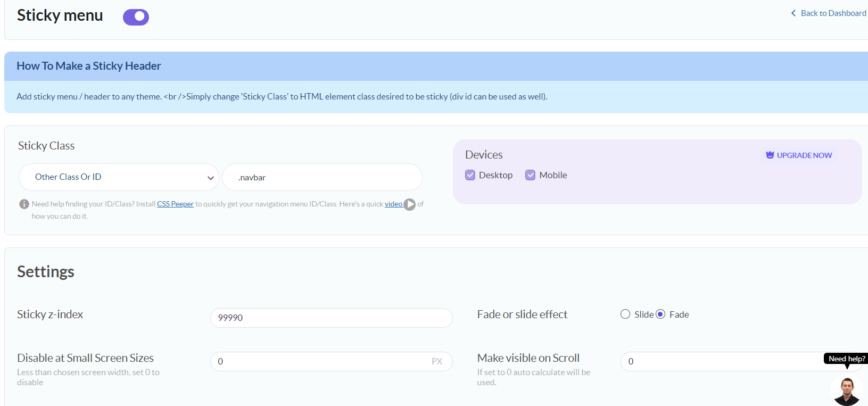Open the support avatar chat icon
868x406 pixels.
846,390
